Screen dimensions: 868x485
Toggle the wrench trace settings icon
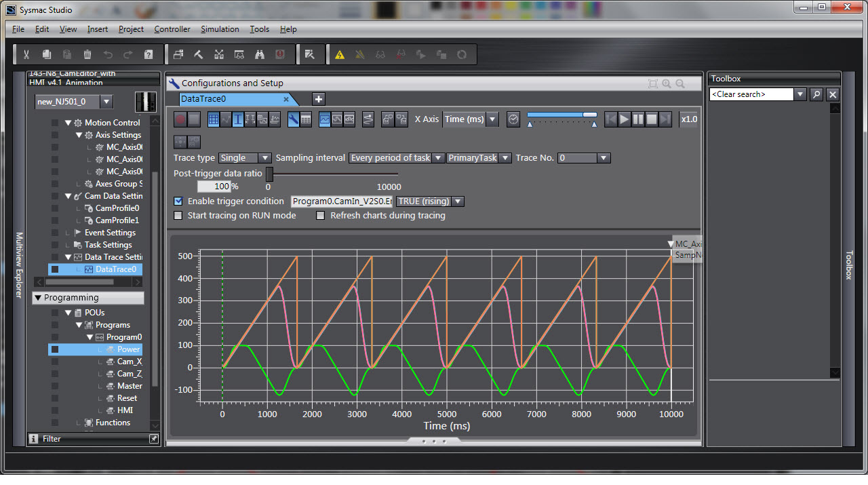pos(293,119)
